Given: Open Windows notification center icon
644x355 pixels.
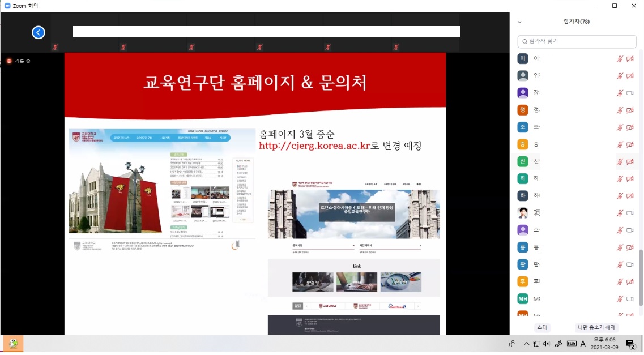Looking at the screenshot, I should tap(630, 344).
